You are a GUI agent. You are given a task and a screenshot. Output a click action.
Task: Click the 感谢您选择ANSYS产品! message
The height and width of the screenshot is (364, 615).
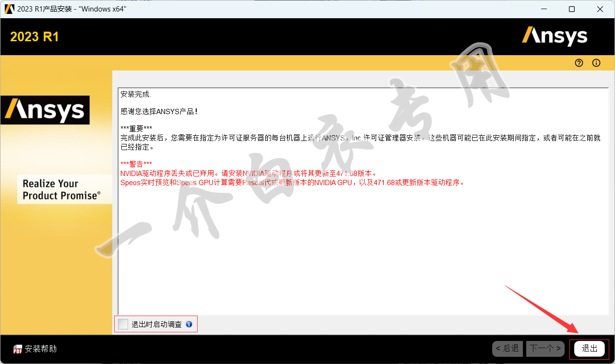click(x=159, y=111)
